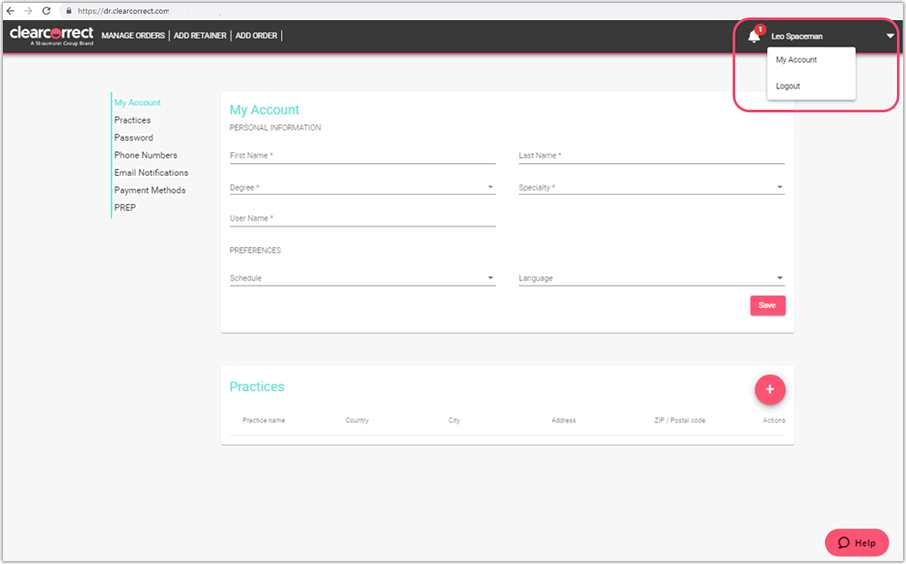The height and width of the screenshot is (564, 906).
Task: Open Manage Orders in the top navigation
Action: [x=133, y=36]
